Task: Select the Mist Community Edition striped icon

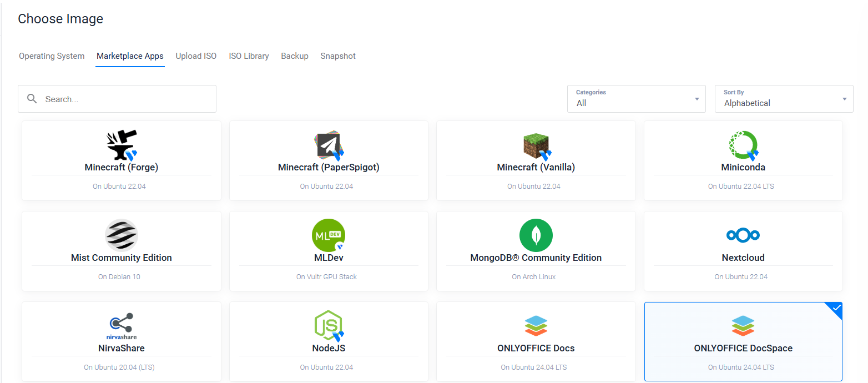Action: 122,235
